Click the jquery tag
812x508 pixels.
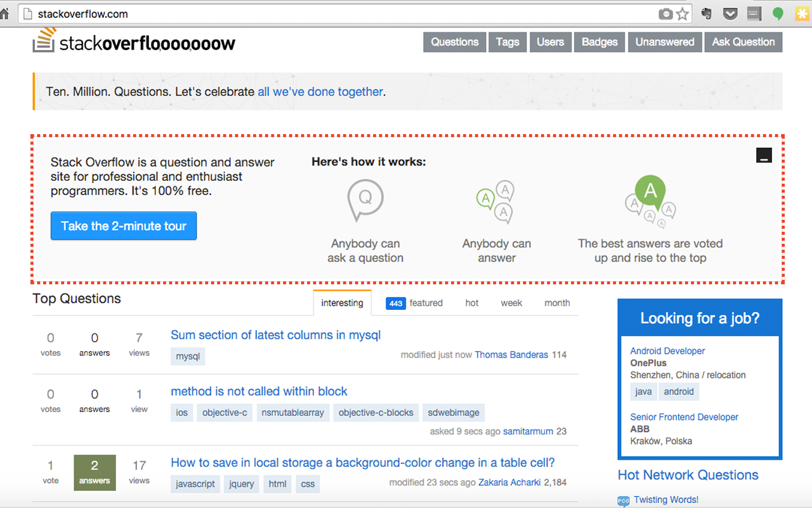[241, 484]
